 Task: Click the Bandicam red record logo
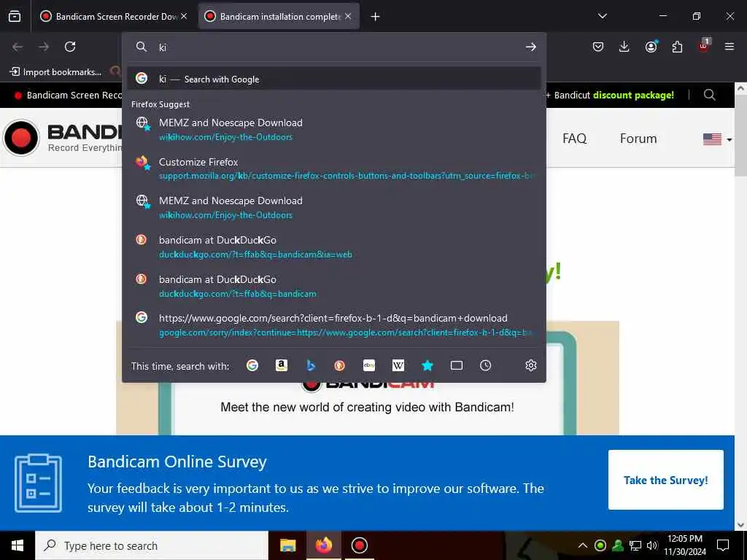point(21,138)
